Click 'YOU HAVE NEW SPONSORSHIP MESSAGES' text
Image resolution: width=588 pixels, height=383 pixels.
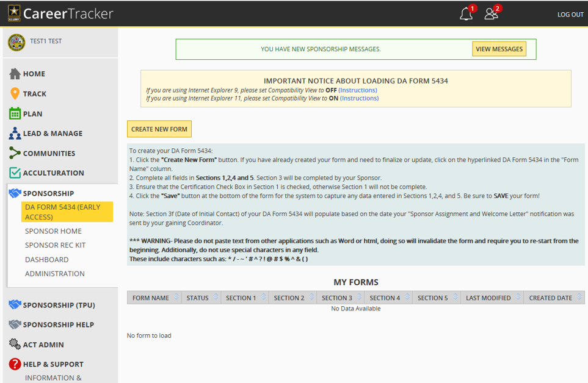[x=321, y=49]
